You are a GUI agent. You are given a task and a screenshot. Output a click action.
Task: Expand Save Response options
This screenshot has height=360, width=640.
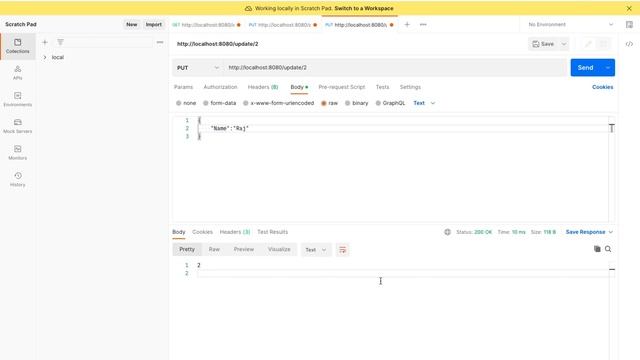click(x=611, y=232)
